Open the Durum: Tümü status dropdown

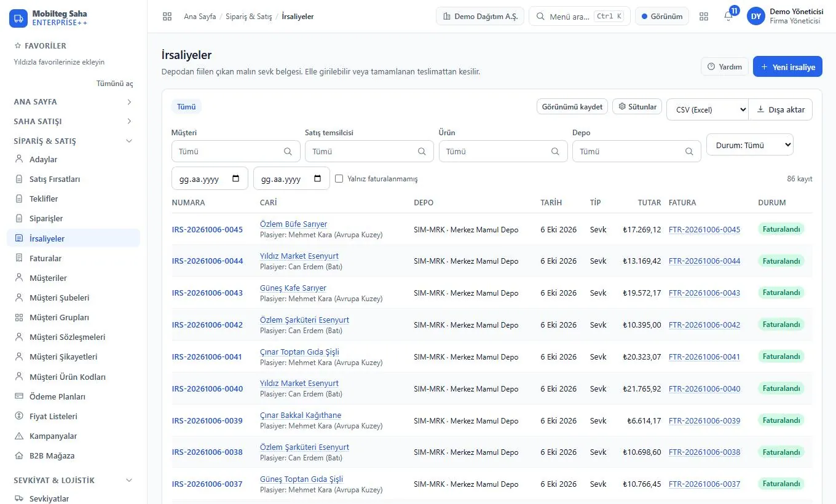pos(750,145)
